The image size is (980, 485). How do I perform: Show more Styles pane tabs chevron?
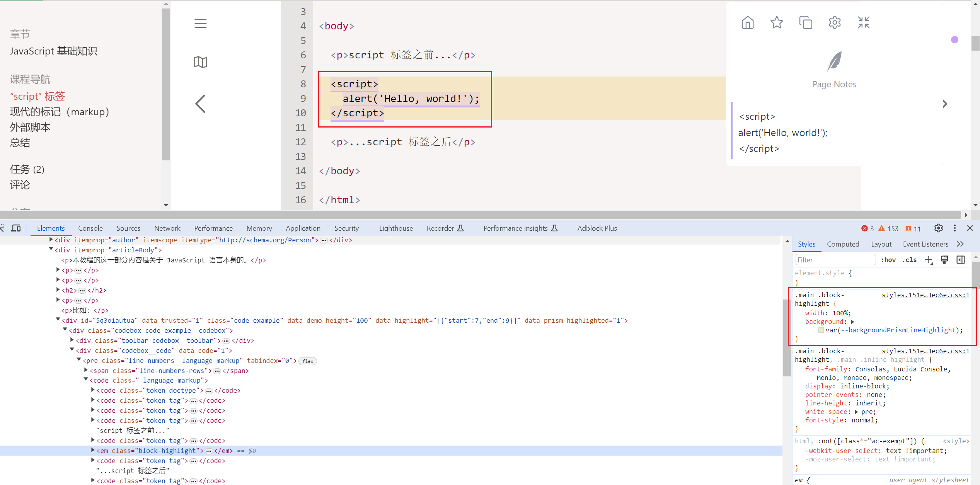[960, 244]
